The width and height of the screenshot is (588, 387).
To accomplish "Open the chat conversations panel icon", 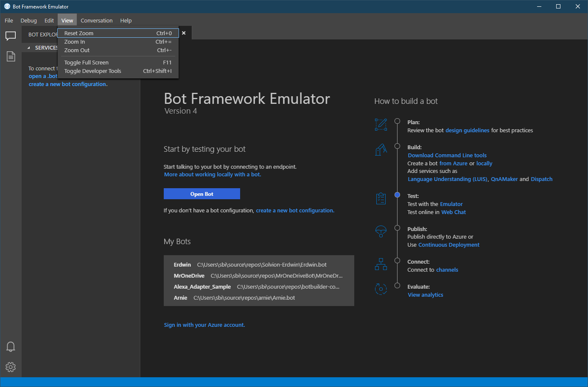I will coord(11,36).
